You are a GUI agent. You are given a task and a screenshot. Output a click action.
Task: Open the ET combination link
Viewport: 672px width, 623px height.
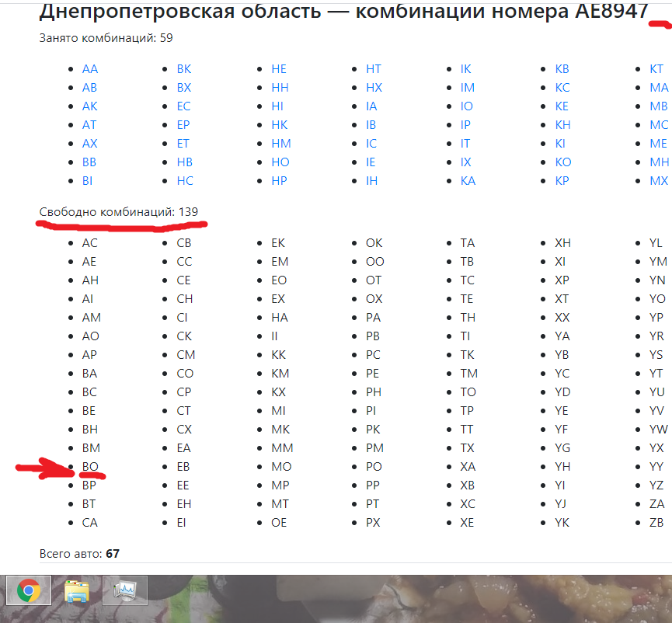click(x=183, y=144)
